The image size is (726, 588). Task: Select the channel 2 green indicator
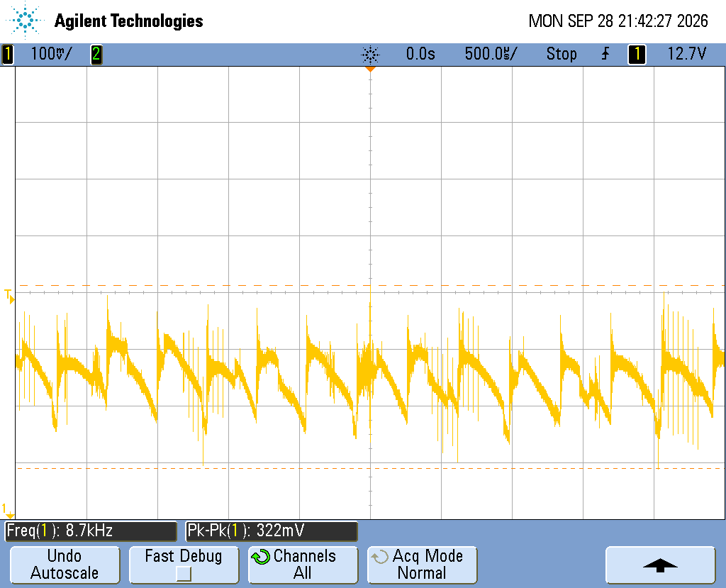[96, 54]
